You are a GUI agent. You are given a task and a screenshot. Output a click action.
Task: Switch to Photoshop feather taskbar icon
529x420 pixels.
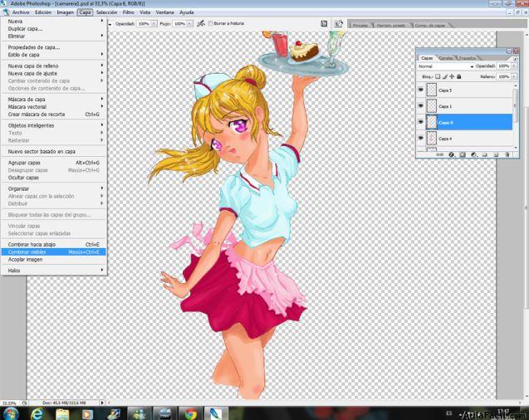(215, 413)
